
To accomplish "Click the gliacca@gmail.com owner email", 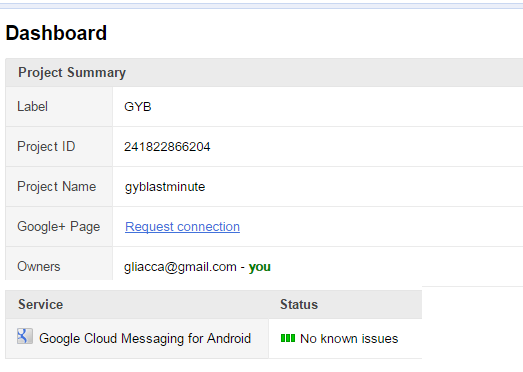I will (180, 267).
